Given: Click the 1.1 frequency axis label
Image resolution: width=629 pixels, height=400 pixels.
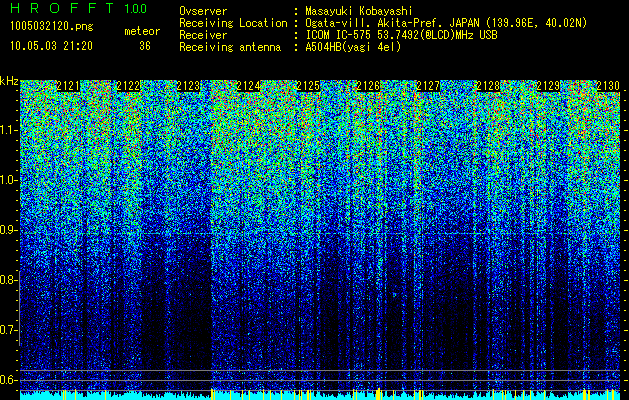Looking at the screenshot, I should (x=8, y=130).
